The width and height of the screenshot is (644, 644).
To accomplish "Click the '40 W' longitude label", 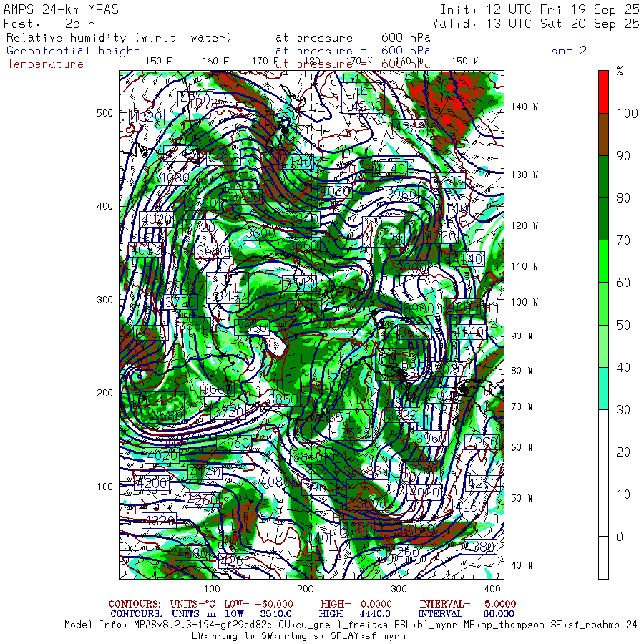I will click(522, 565).
